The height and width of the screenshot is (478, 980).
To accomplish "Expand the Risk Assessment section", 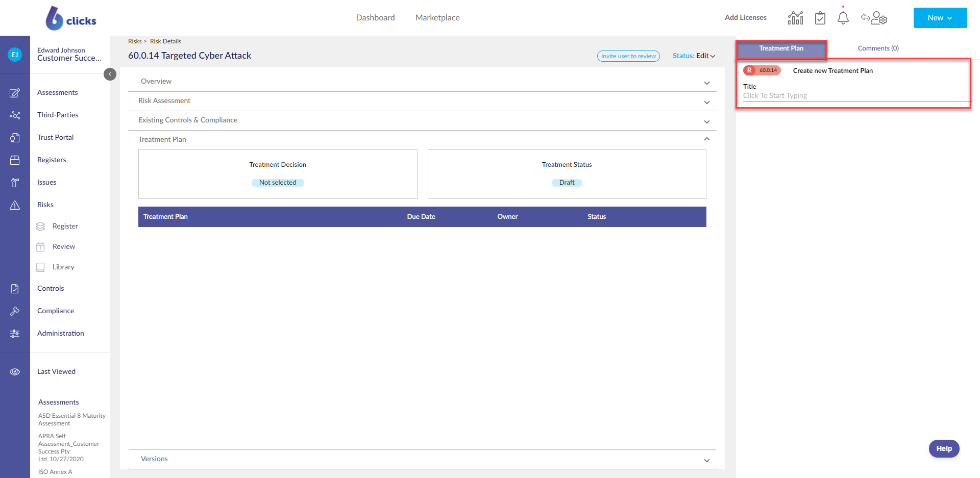I will [x=422, y=101].
